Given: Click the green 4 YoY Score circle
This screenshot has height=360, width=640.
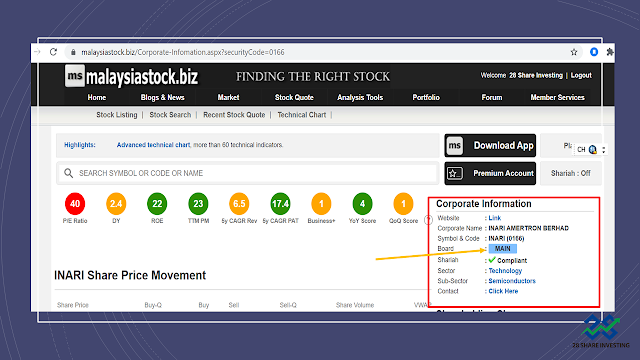Looking at the screenshot, I should pos(362,204).
